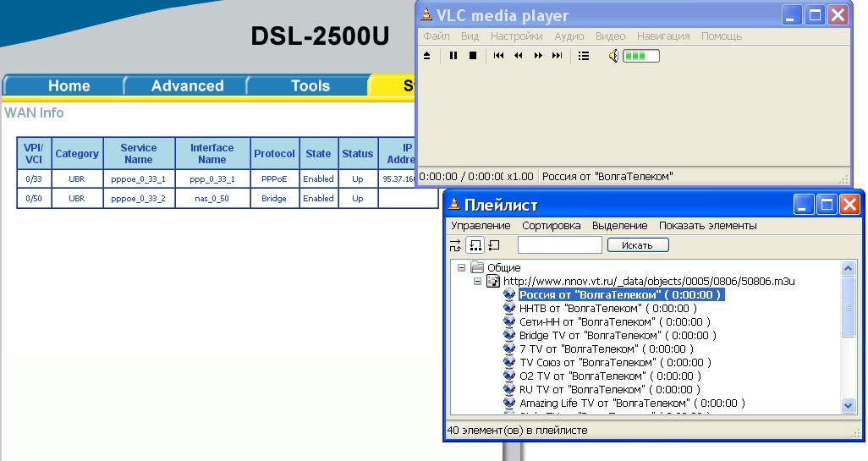
Task: Click the eject button in VLC
Action: (x=426, y=56)
